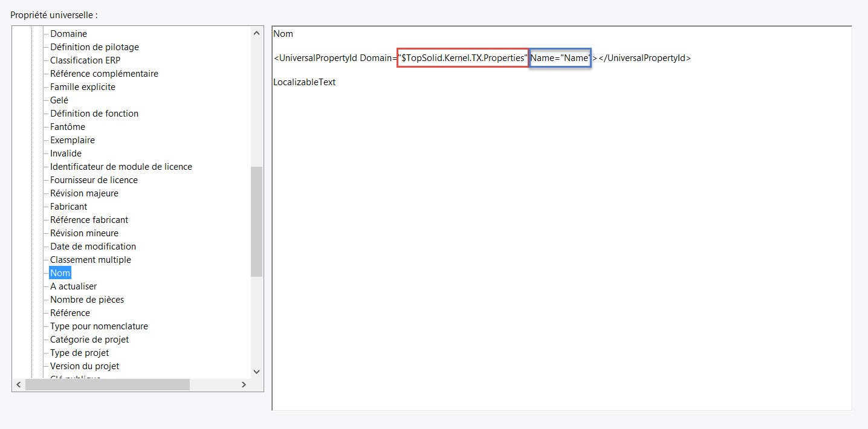The image size is (868, 429).
Task: Select Nombre de pièces in the tree
Action: (87, 300)
